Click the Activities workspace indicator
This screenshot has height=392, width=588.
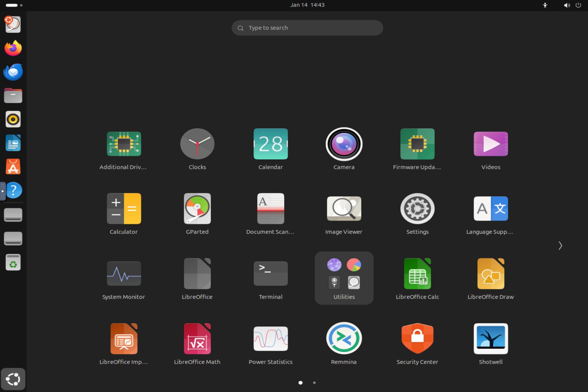pyautogui.click(x=14, y=5)
